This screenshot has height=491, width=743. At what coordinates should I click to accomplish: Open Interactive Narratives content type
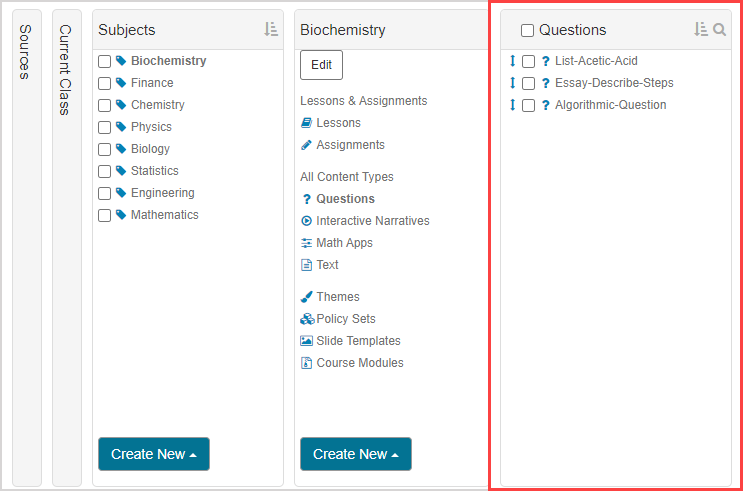pyautogui.click(x=372, y=221)
